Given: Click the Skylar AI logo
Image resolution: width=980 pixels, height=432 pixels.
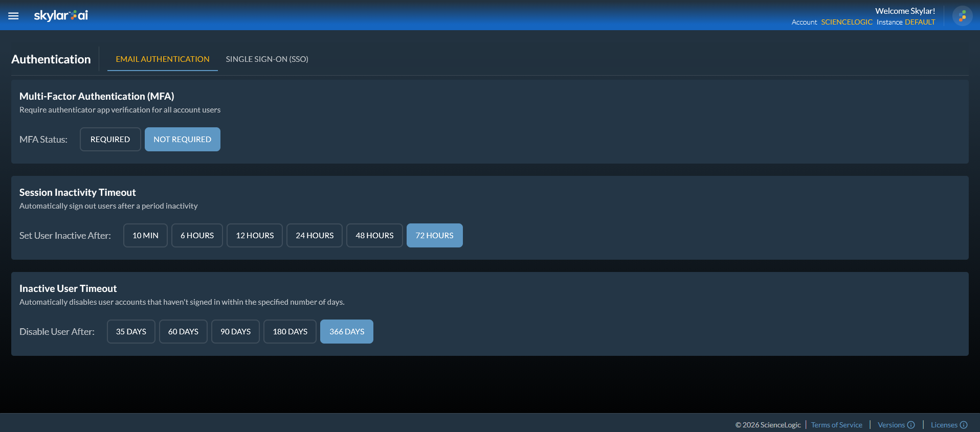Looking at the screenshot, I should click(x=61, y=15).
